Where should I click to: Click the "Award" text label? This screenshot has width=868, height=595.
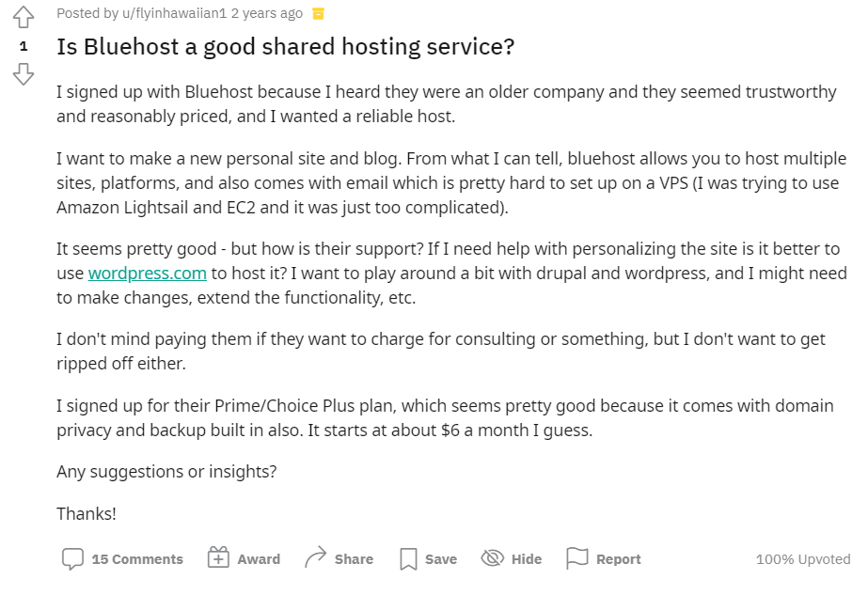tap(259, 559)
